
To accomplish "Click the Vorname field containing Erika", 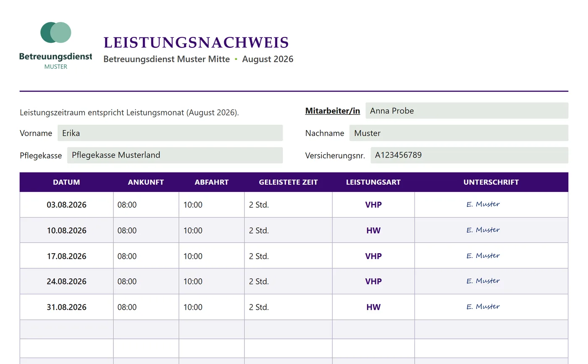I will point(170,133).
